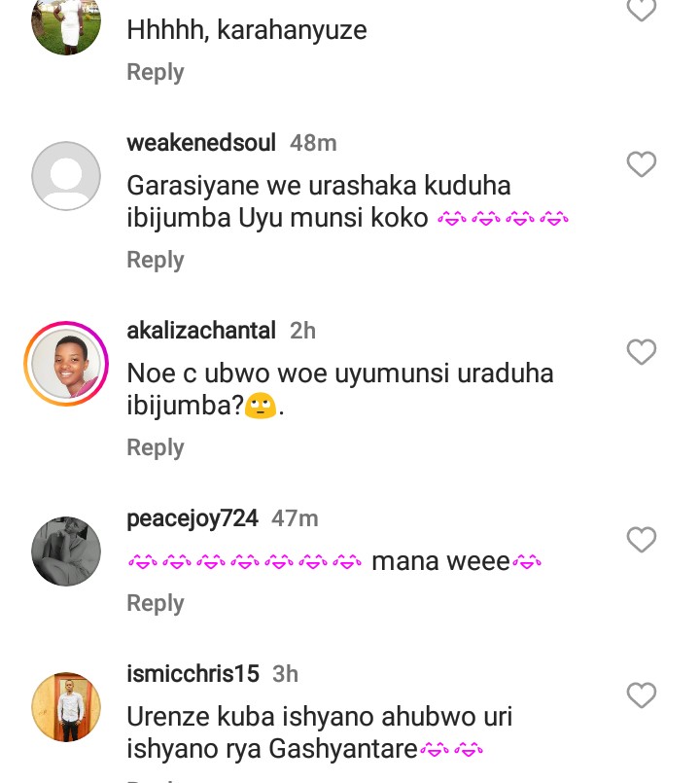Open the weakenedsoul username link

[x=201, y=143]
